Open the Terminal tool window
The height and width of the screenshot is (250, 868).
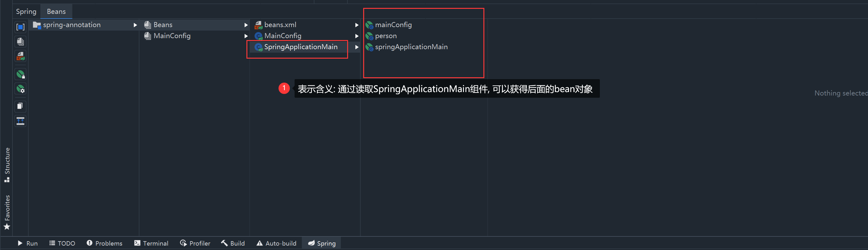click(x=151, y=243)
